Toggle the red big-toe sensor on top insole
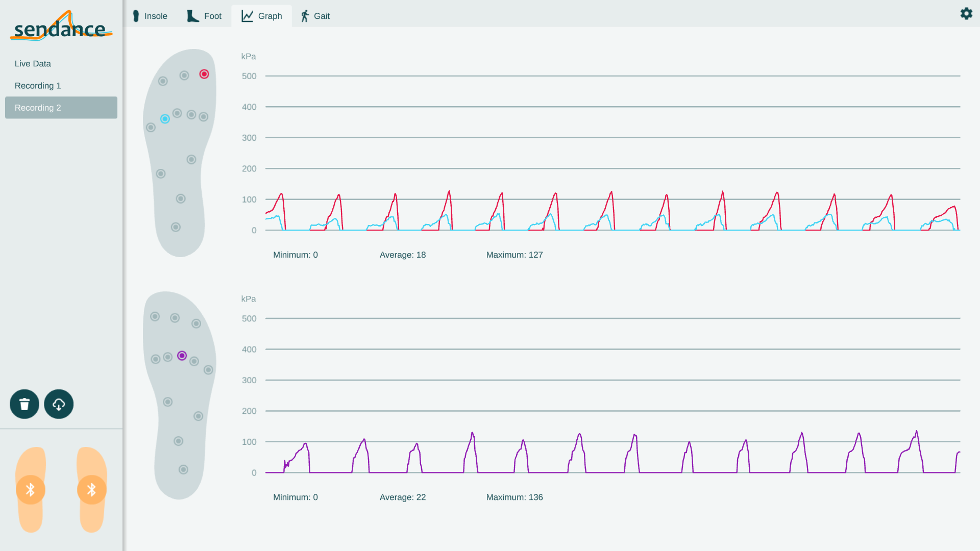The width and height of the screenshot is (980, 551). 204,74
